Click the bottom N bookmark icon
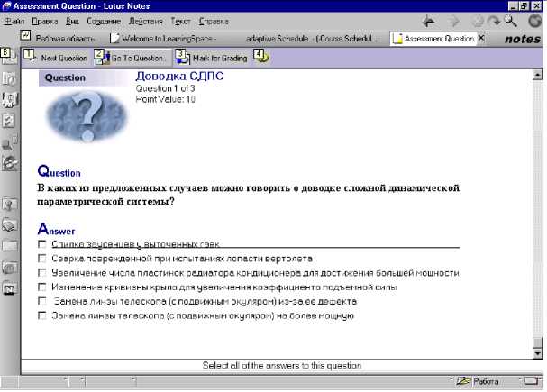The height and width of the screenshot is (392, 547). coord(9,288)
